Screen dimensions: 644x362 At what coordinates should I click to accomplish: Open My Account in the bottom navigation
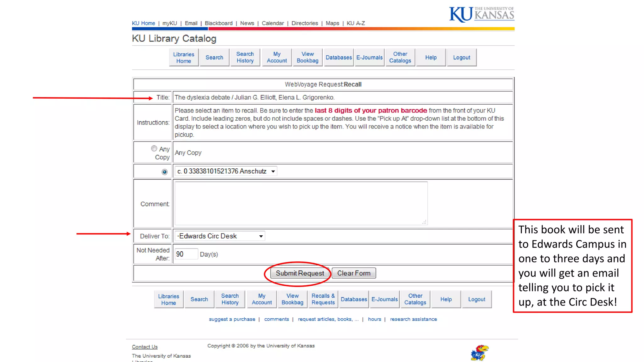pyautogui.click(x=262, y=299)
